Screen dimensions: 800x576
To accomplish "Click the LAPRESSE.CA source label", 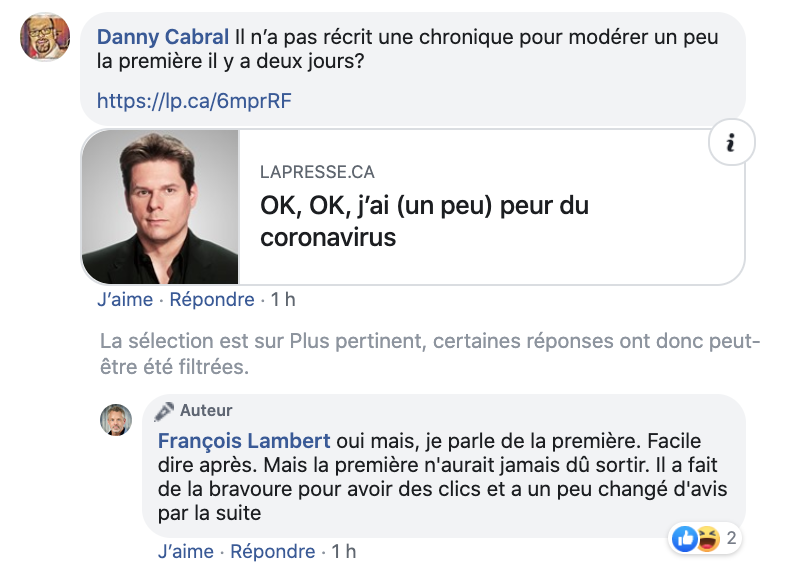I will click(317, 172).
